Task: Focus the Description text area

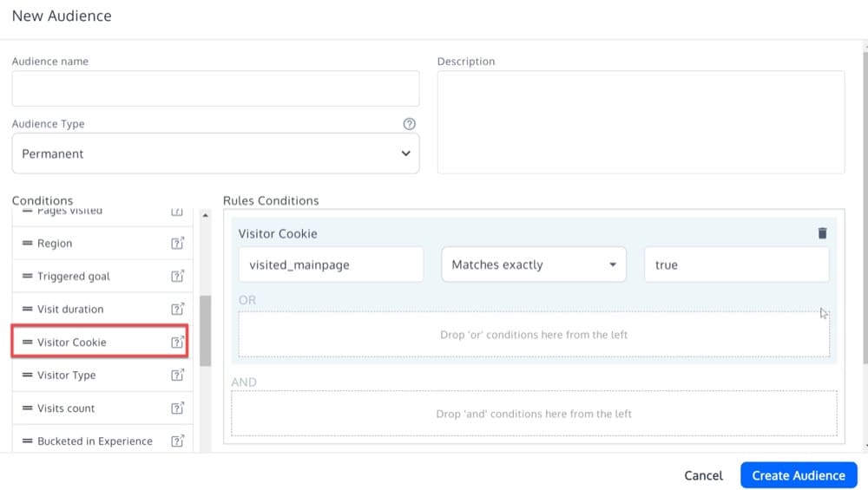Action: pos(641,122)
